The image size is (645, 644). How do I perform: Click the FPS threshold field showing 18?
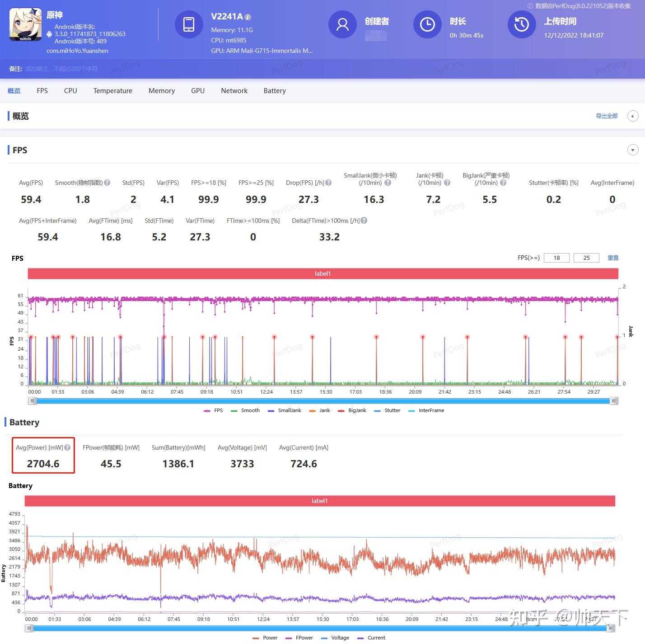(x=556, y=258)
